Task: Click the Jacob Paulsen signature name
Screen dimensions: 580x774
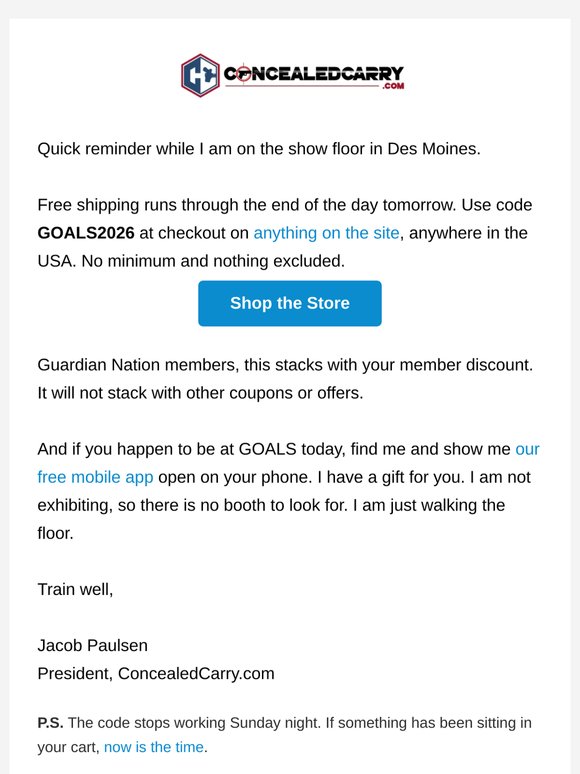Action: [x=93, y=646]
